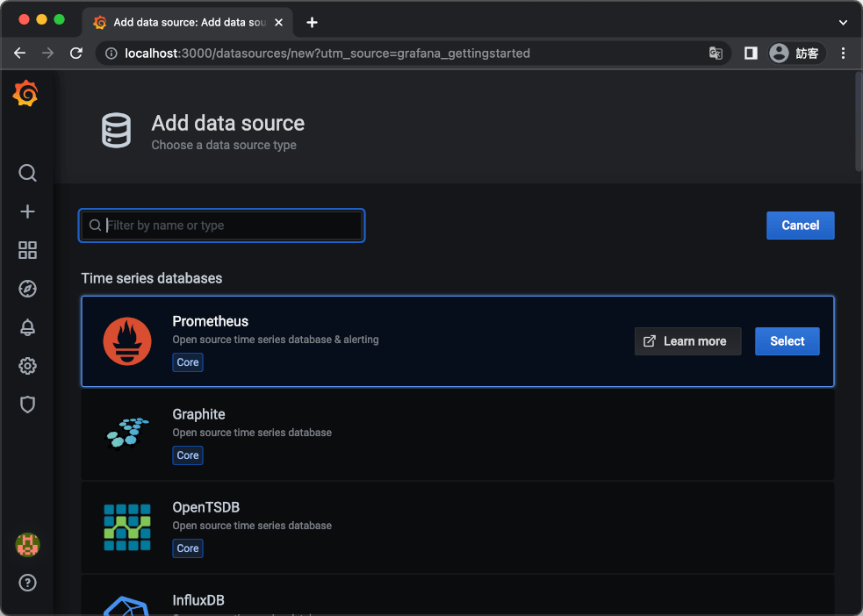
Task: Click the page vertical scrollbar
Action: tap(859, 121)
